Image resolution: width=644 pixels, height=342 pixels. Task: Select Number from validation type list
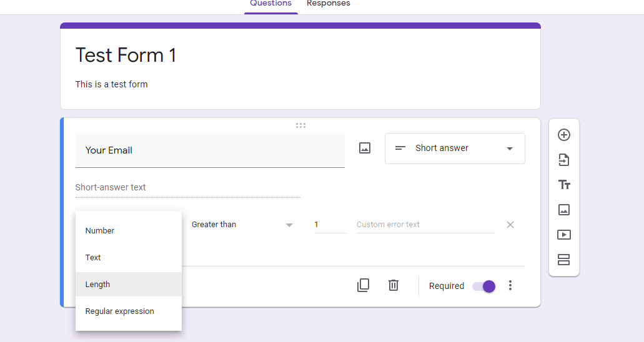pos(100,231)
